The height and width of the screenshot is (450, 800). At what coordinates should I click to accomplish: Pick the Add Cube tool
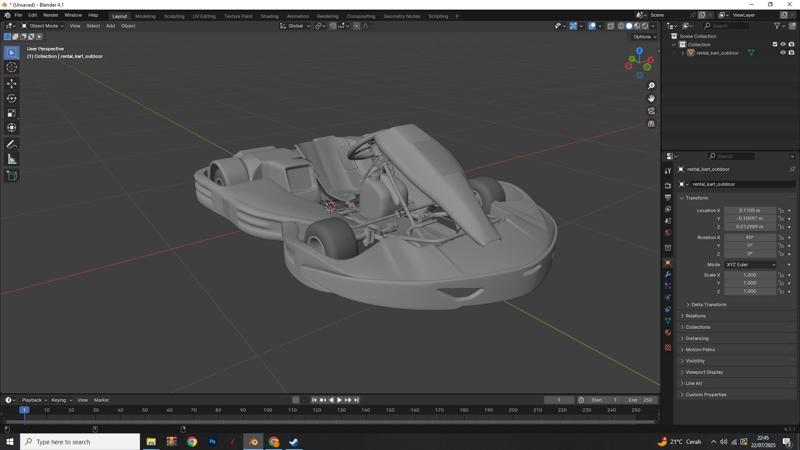click(12, 175)
